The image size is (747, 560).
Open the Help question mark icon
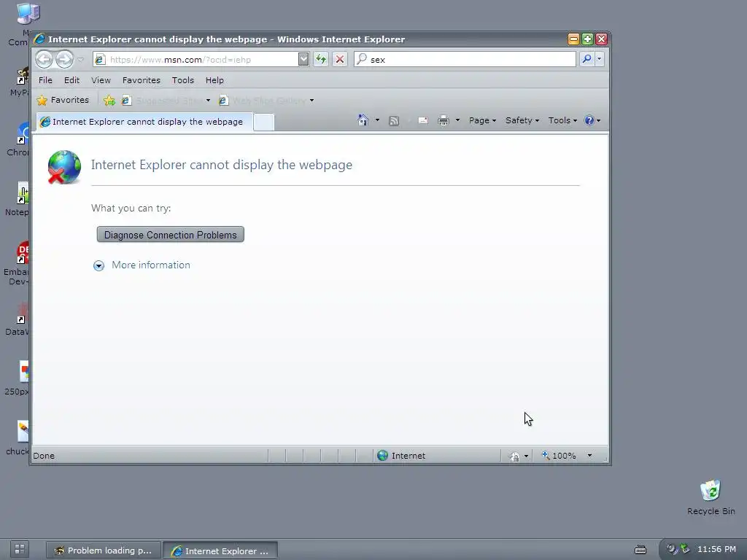589,120
